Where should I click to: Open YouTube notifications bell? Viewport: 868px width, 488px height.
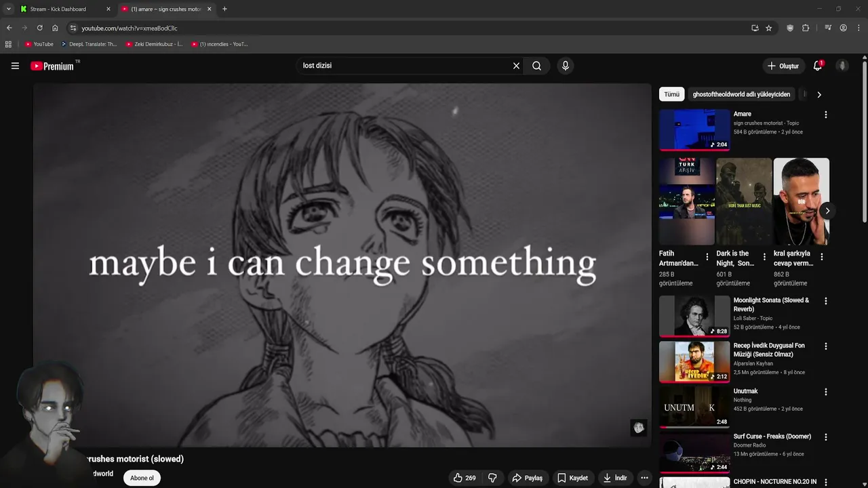coord(818,66)
